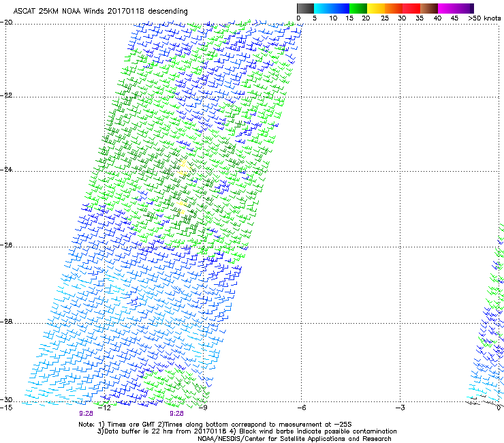Viewport: 504px width, 443px height.
Task: Select the '5' label under the color bar
Action: tap(315, 18)
